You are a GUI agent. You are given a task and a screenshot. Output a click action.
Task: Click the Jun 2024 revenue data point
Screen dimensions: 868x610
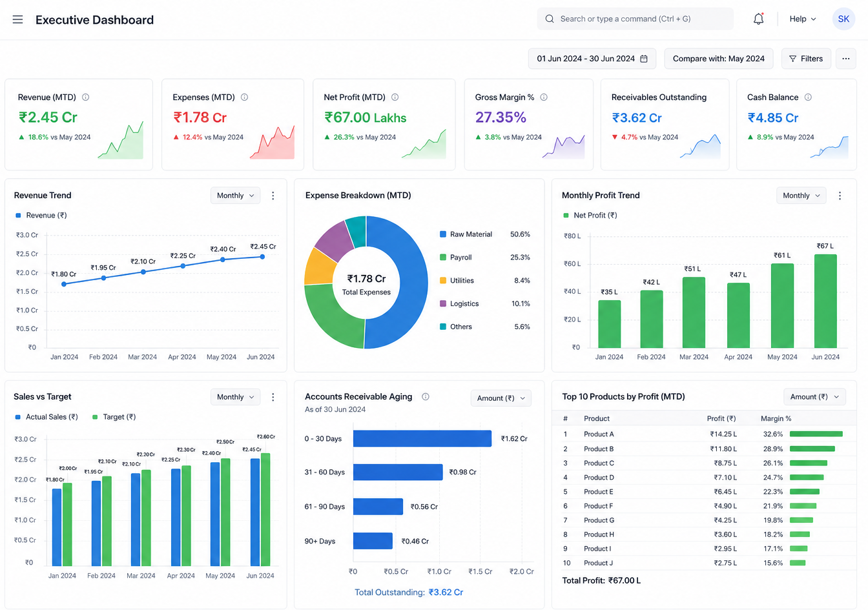[x=262, y=257]
